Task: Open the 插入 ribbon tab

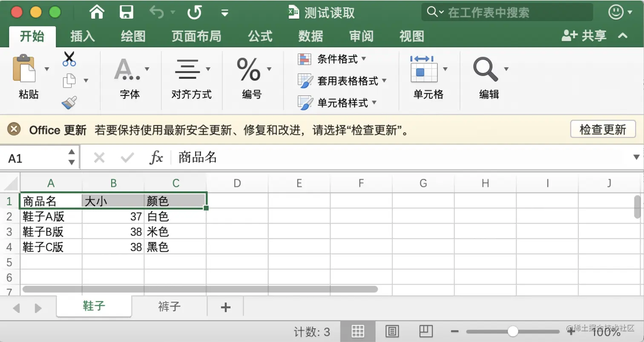Action: tap(83, 36)
